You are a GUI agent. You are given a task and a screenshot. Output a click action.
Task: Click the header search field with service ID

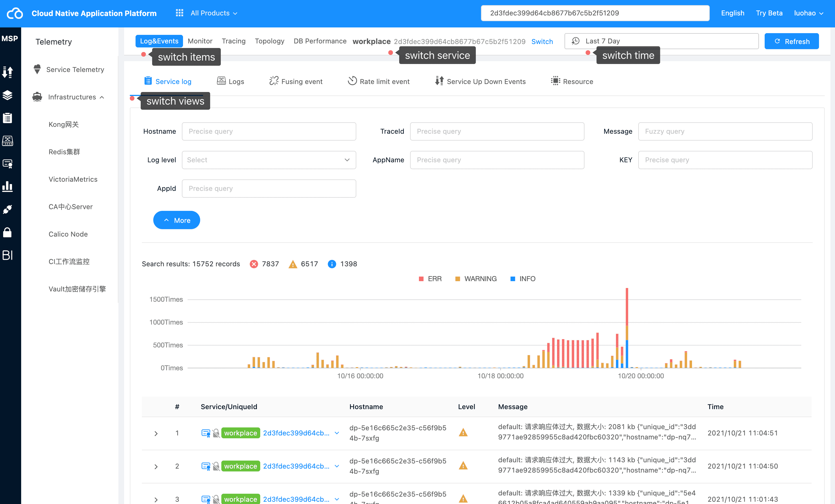click(x=595, y=13)
